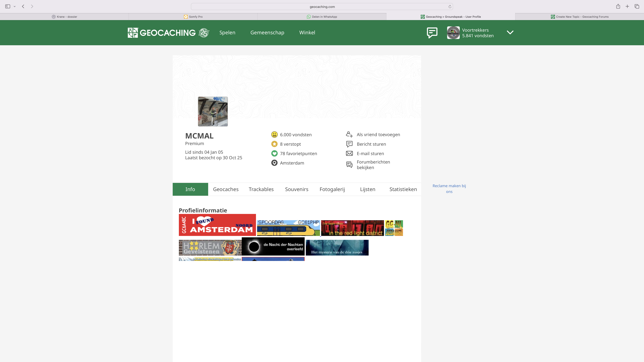Image resolution: width=644 pixels, height=362 pixels.
Task: Click E-mail sturen link
Action: [370, 153]
